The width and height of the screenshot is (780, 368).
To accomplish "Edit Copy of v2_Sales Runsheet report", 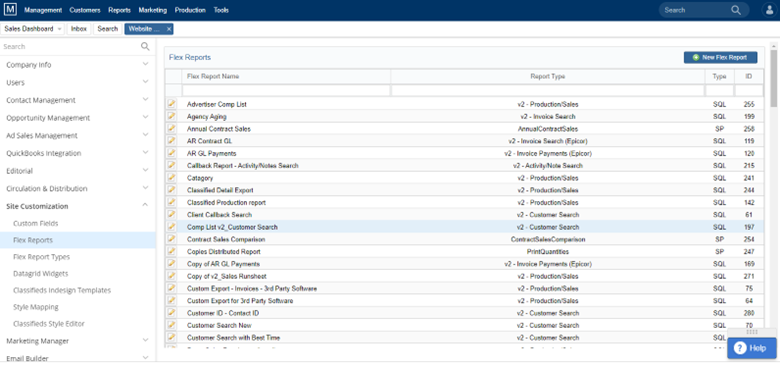I will [x=172, y=276].
